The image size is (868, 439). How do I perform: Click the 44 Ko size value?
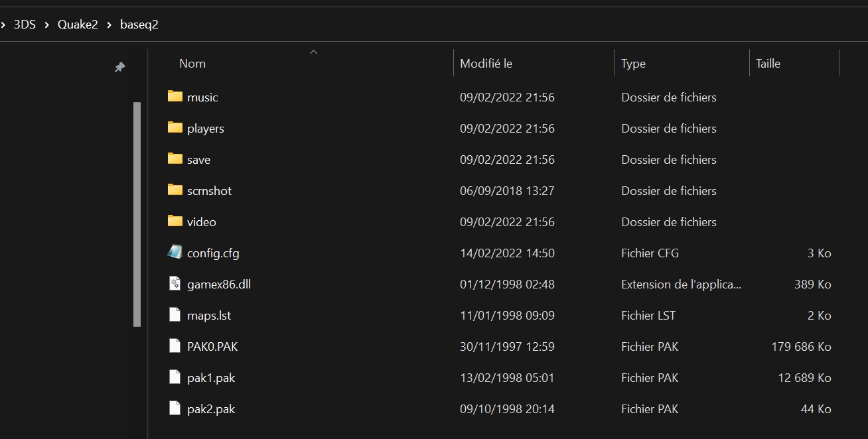tap(816, 409)
